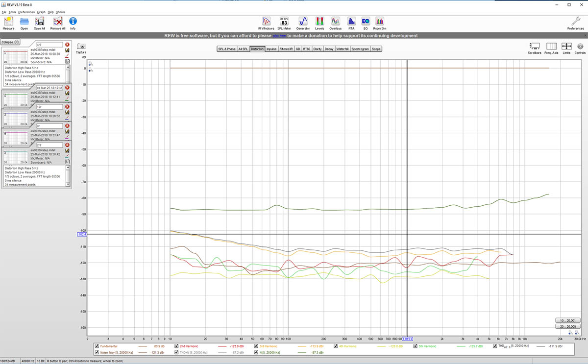Click the Measure toolbar icon
This screenshot has height=364, width=588.
8,21
